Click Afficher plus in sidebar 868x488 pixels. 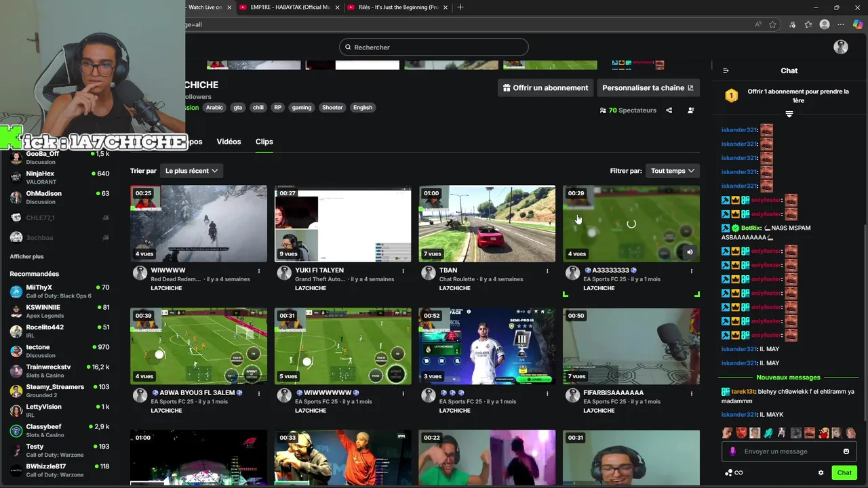coord(26,257)
